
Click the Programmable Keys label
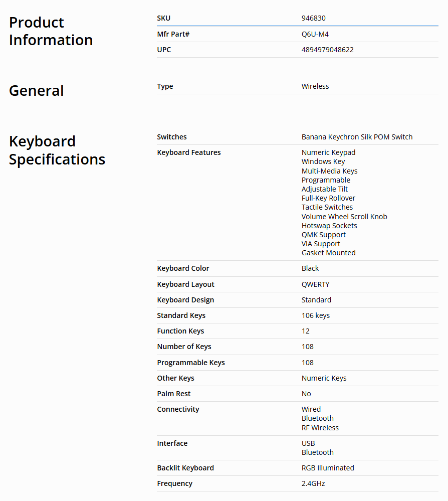click(x=190, y=363)
